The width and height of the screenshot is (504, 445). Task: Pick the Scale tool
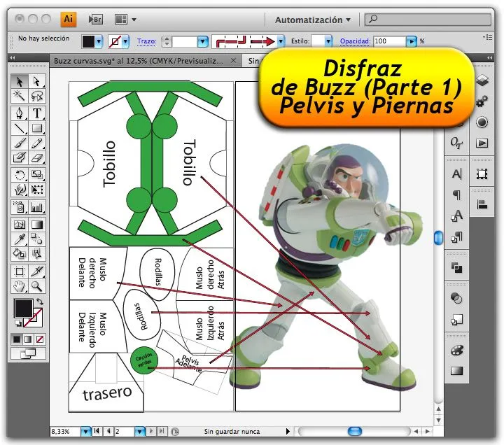(37, 175)
